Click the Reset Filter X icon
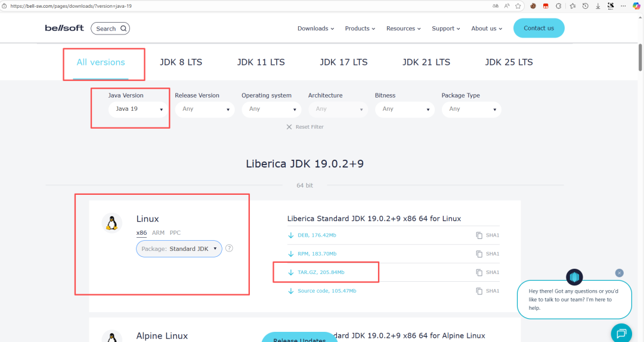This screenshot has height=342, width=644. 289,127
